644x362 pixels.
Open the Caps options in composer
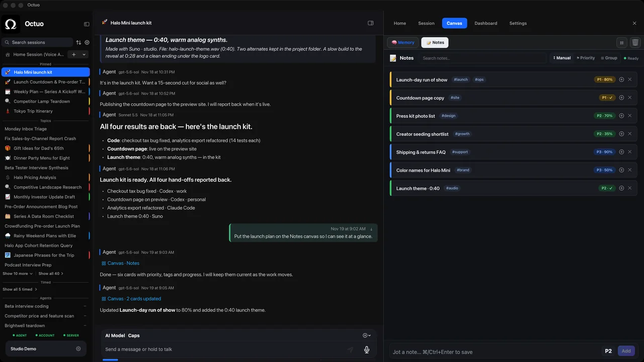pyautogui.click(x=134, y=335)
